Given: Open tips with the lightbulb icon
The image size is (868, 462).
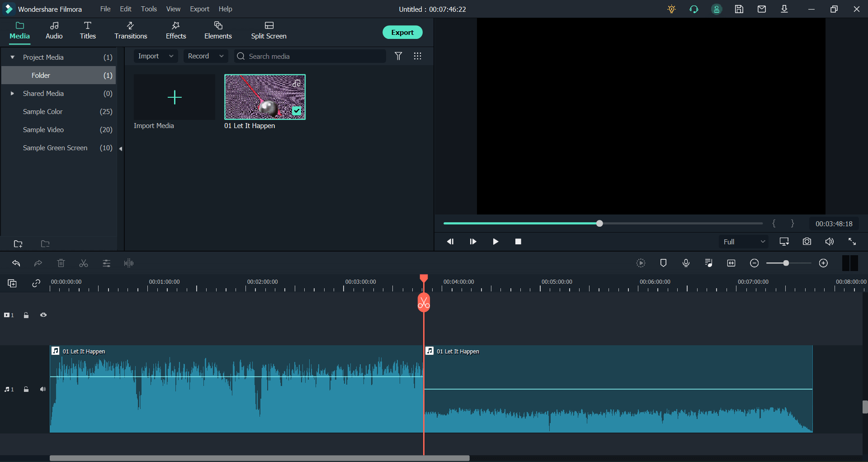Looking at the screenshot, I should tap(671, 9).
